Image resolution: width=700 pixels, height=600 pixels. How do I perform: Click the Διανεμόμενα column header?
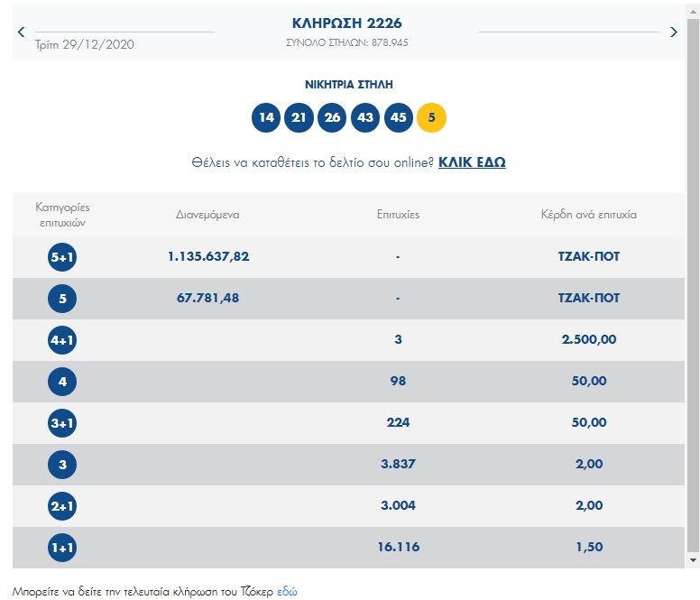pos(207,215)
